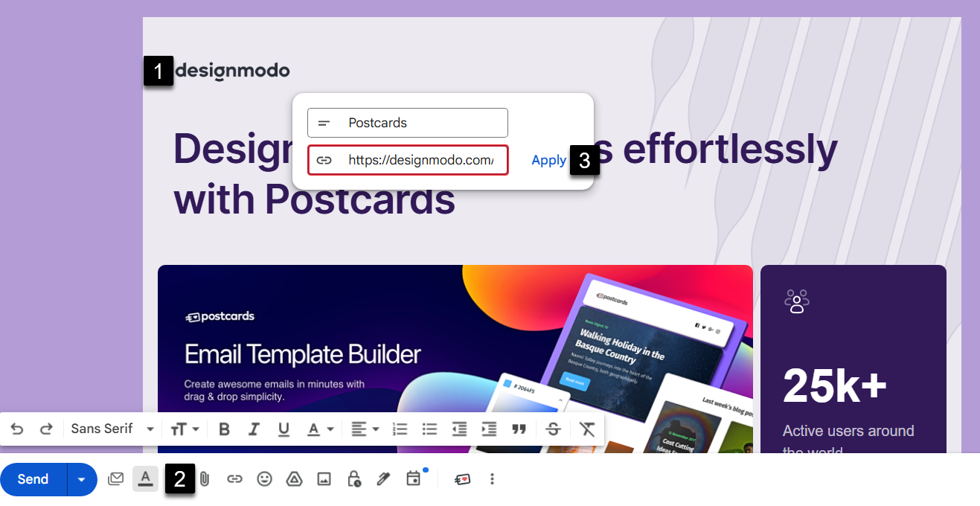Toggle bold formatting
This screenshot has height=506, width=980.
pyautogui.click(x=224, y=429)
